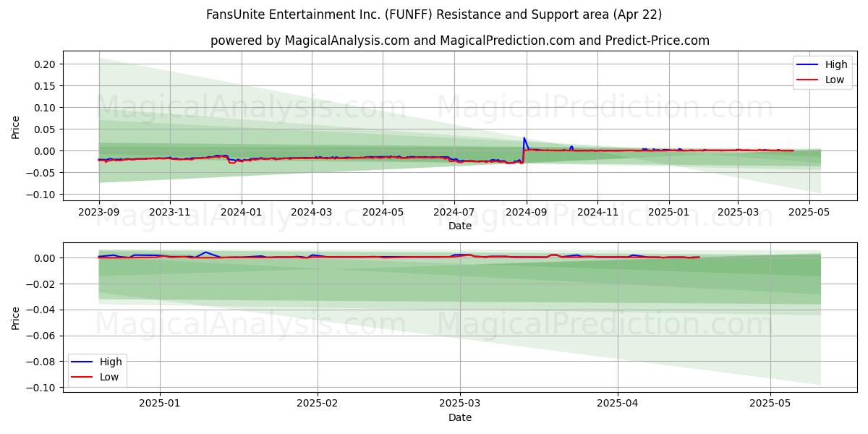Click the −0.10 price tick on top chart

(x=41, y=195)
